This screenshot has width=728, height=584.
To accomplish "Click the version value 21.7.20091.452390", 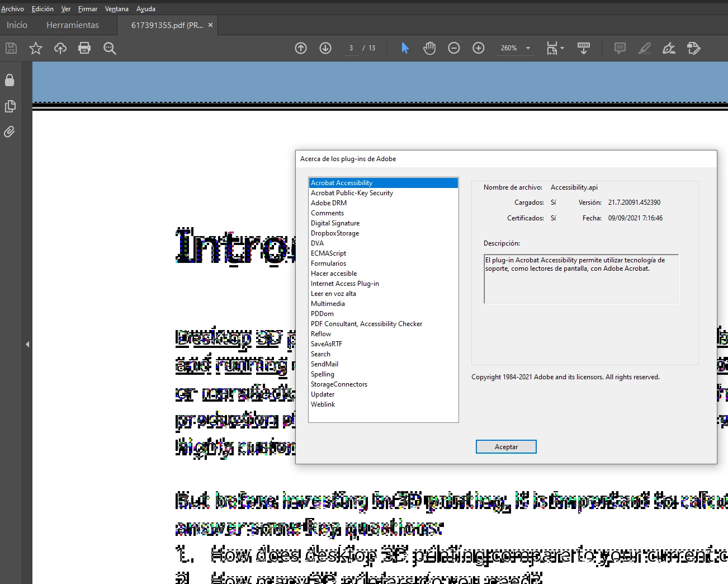I will coord(635,202).
